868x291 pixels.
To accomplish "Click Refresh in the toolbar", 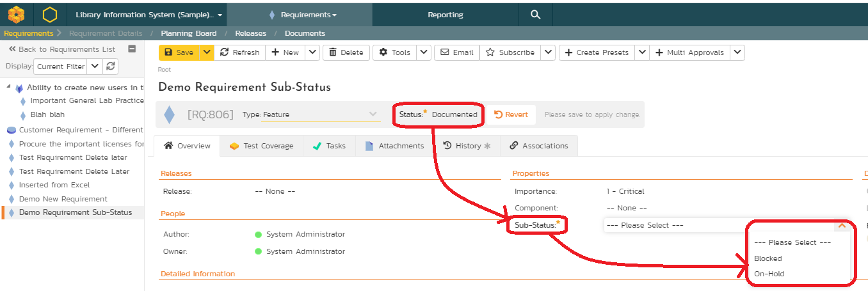I will (x=240, y=52).
